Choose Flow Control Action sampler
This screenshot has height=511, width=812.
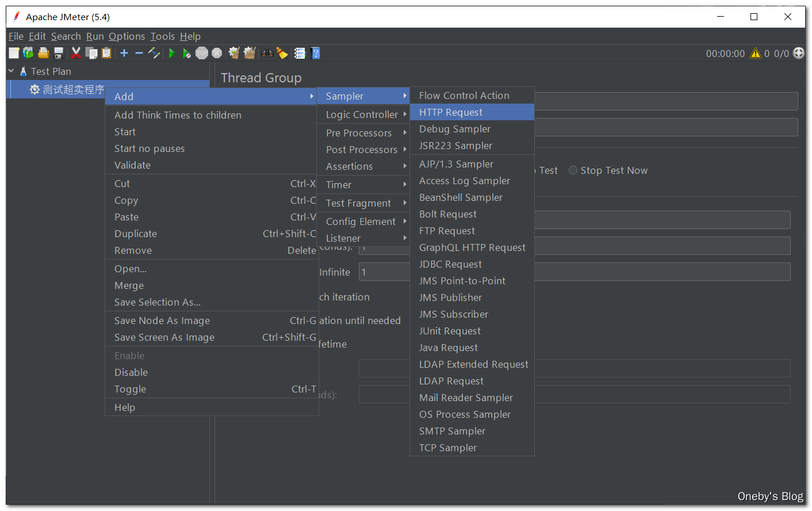[x=472, y=96]
